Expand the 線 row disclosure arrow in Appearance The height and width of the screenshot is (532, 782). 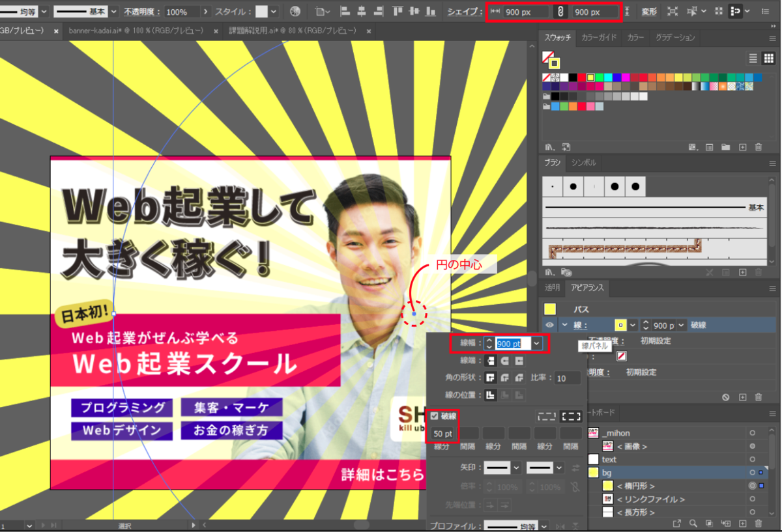click(x=564, y=325)
